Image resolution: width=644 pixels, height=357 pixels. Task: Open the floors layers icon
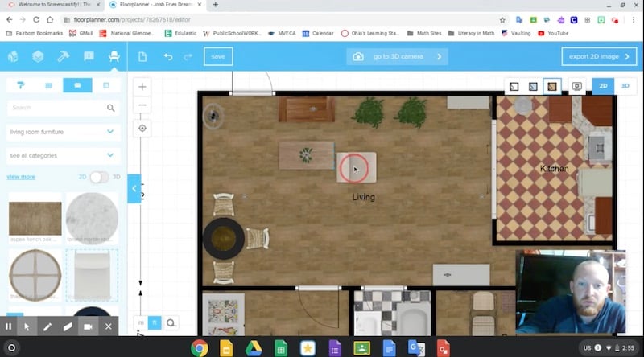point(38,56)
